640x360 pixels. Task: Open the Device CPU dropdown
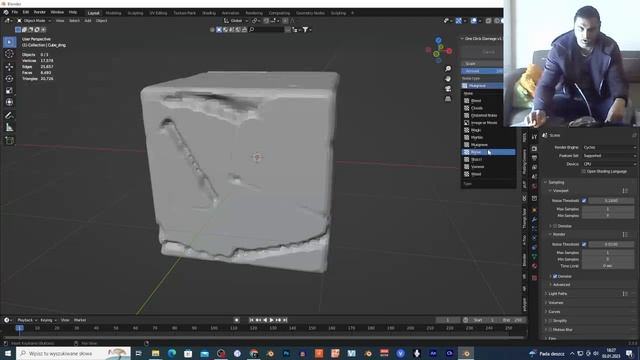coord(609,164)
